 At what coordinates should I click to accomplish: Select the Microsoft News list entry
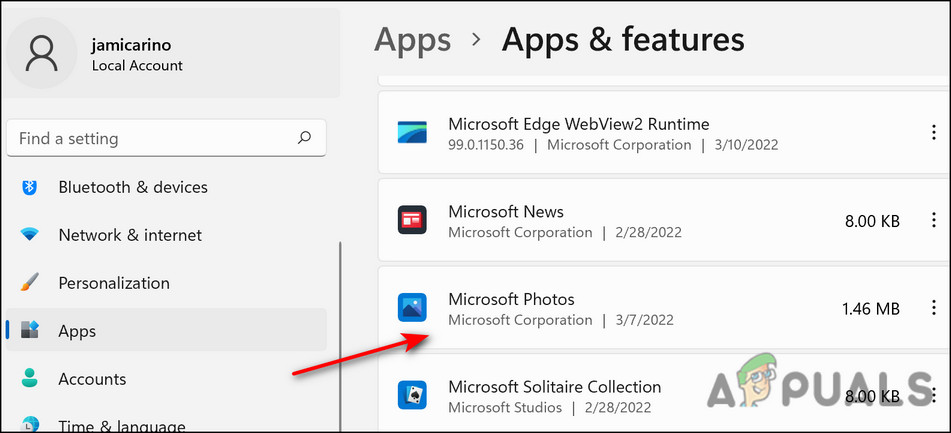tap(664, 220)
